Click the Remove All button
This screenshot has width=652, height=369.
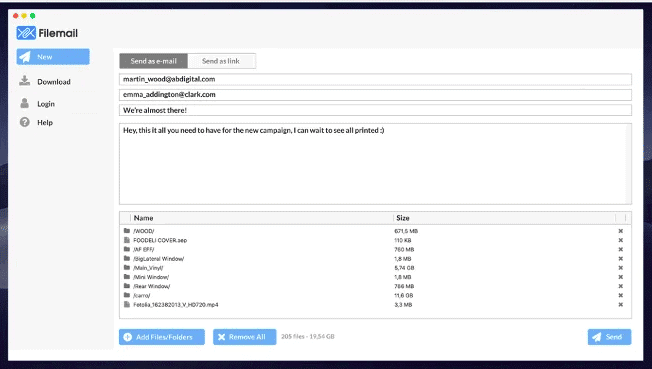[244, 337]
